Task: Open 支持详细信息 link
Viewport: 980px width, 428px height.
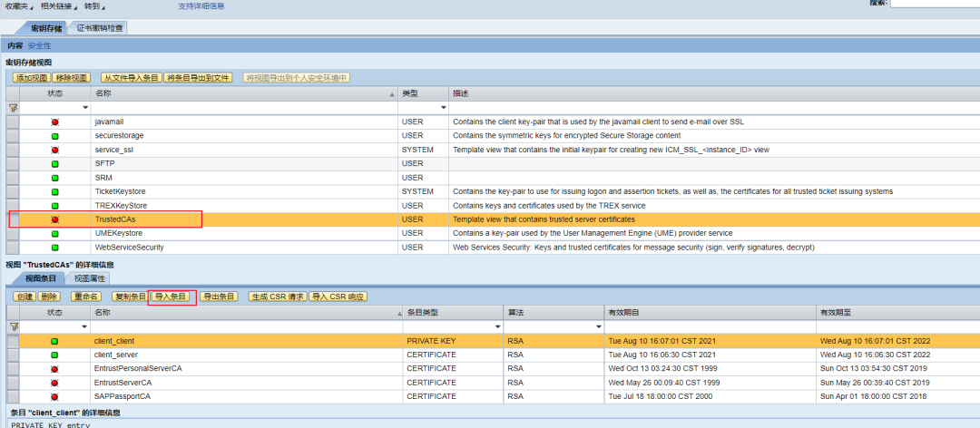Action: [x=201, y=6]
